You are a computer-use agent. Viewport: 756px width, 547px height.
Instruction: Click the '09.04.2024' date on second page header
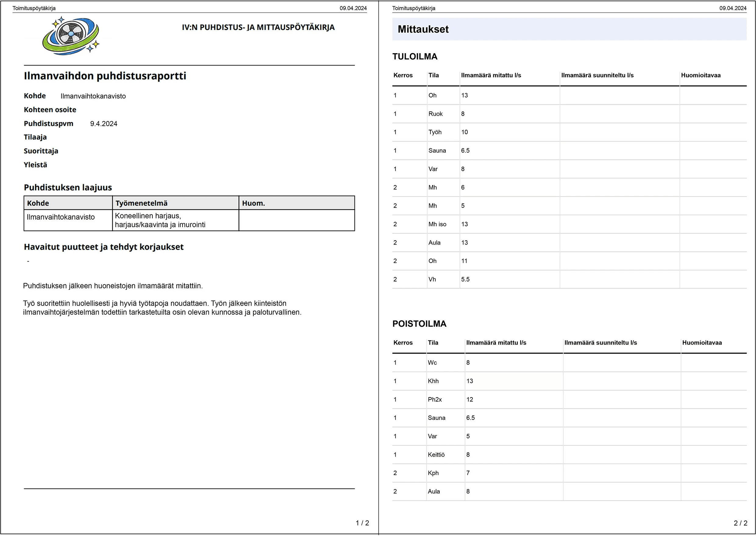[x=733, y=8]
